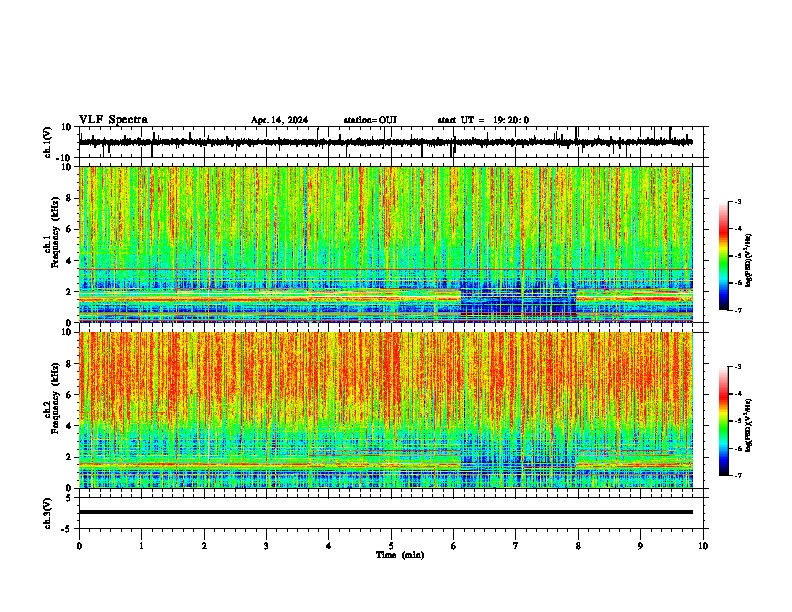The height and width of the screenshot is (612, 792).
Task: Click the "station=OUI" header label
Action: point(370,120)
